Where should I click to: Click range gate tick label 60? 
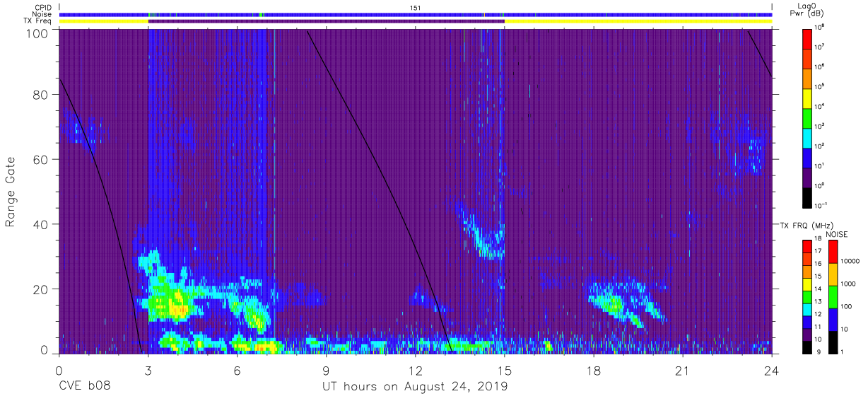click(40, 159)
